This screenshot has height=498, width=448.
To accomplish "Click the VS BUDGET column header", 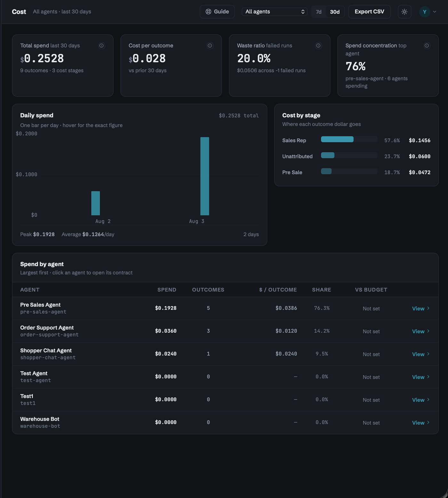I will [371, 290].
